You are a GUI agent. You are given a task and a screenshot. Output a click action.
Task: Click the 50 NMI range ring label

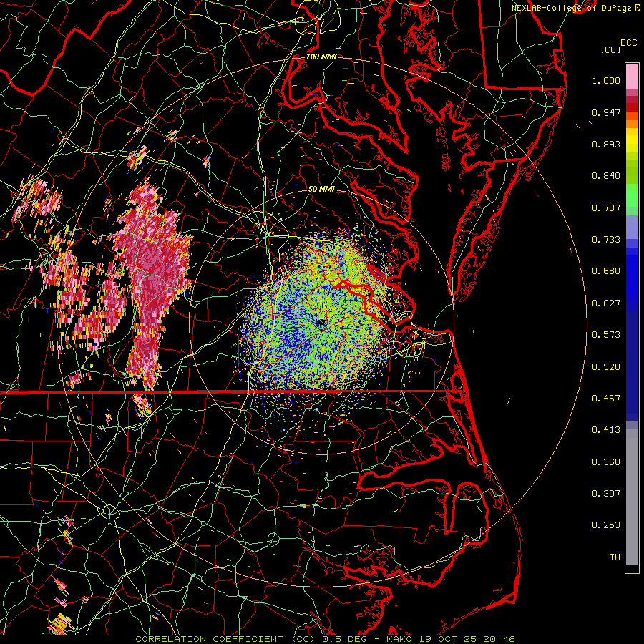pos(321,189)
